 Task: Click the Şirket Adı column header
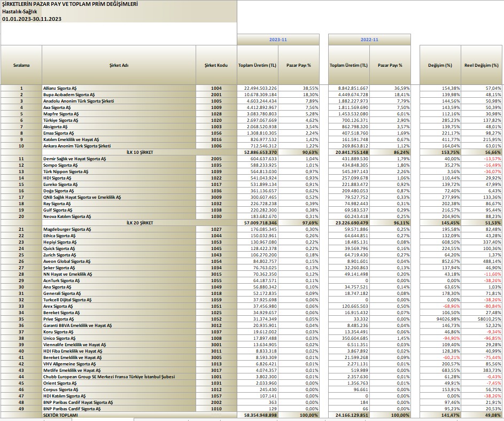tap(119, 65)
